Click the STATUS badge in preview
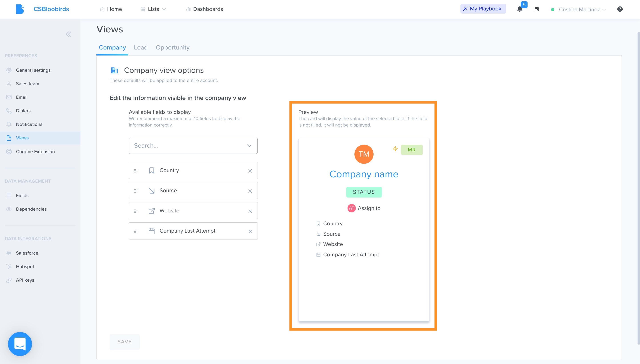Image resolution: width=640 pixels, height=364 pixels. point(364,192)
